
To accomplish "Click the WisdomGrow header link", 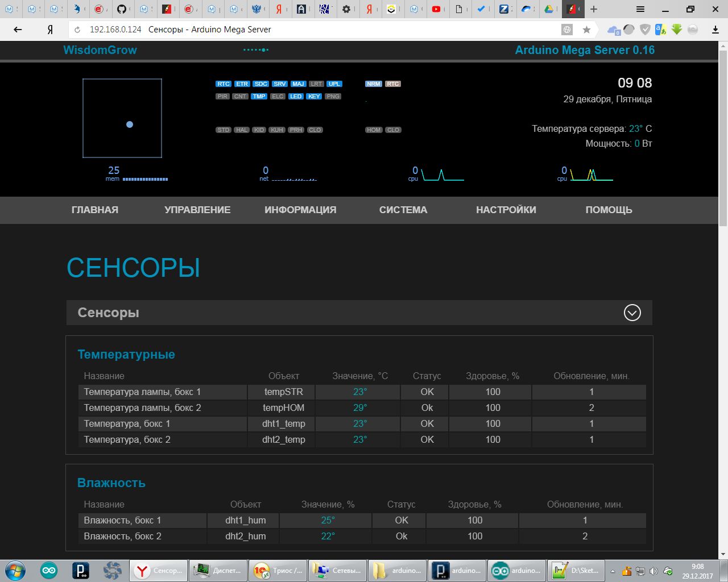I will pos(100,50).
